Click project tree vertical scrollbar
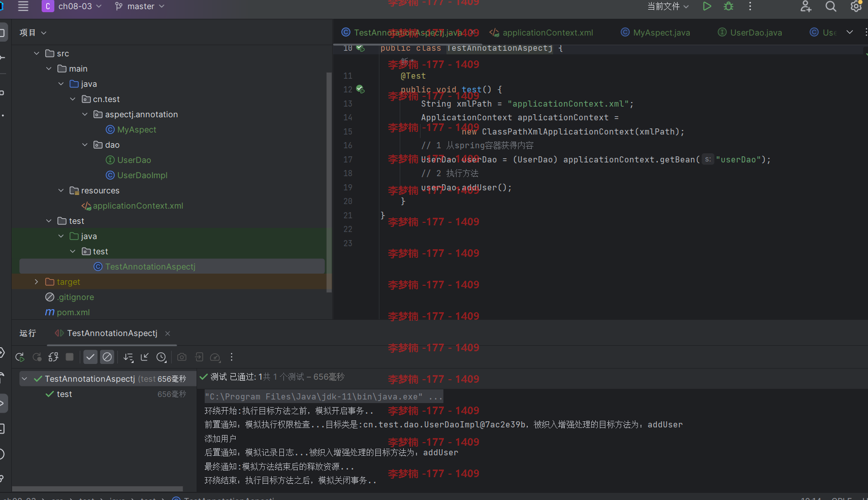The width and height of the screenshot is (868, 500). point(329,182)
